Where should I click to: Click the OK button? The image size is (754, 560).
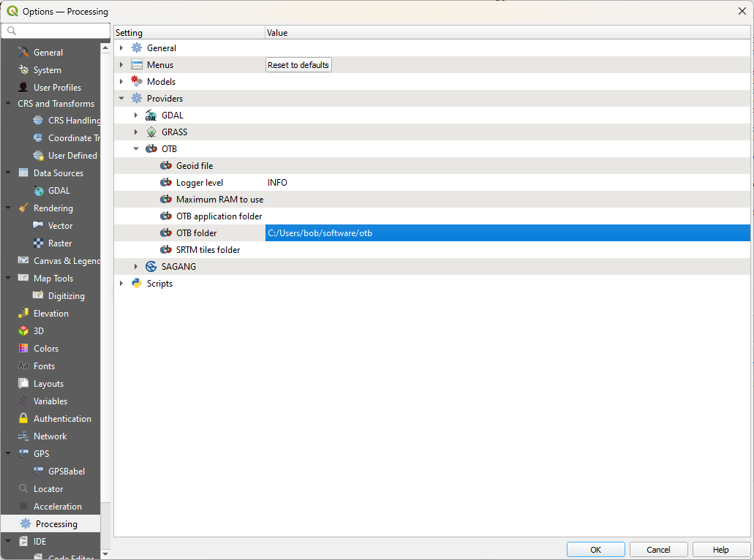595,550
